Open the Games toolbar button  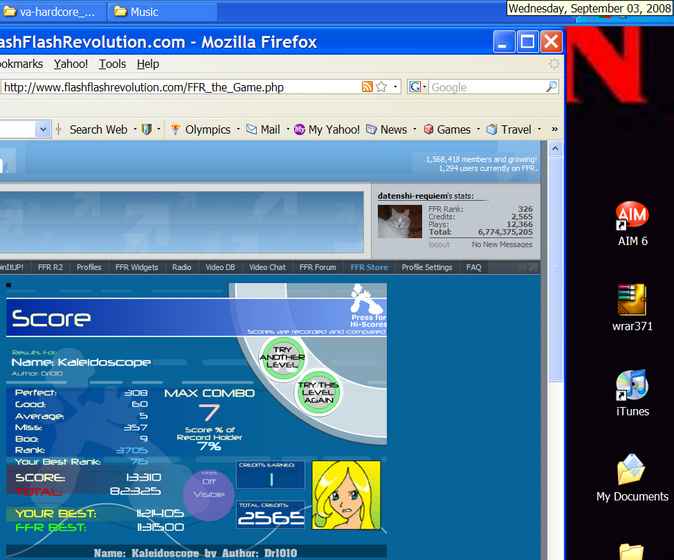tap(447, 129)
